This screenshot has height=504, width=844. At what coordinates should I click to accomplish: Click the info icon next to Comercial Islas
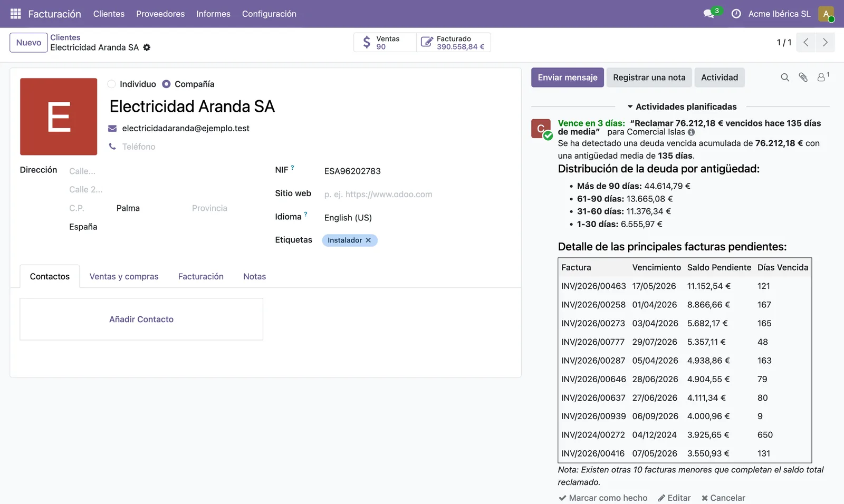(691, 132)
